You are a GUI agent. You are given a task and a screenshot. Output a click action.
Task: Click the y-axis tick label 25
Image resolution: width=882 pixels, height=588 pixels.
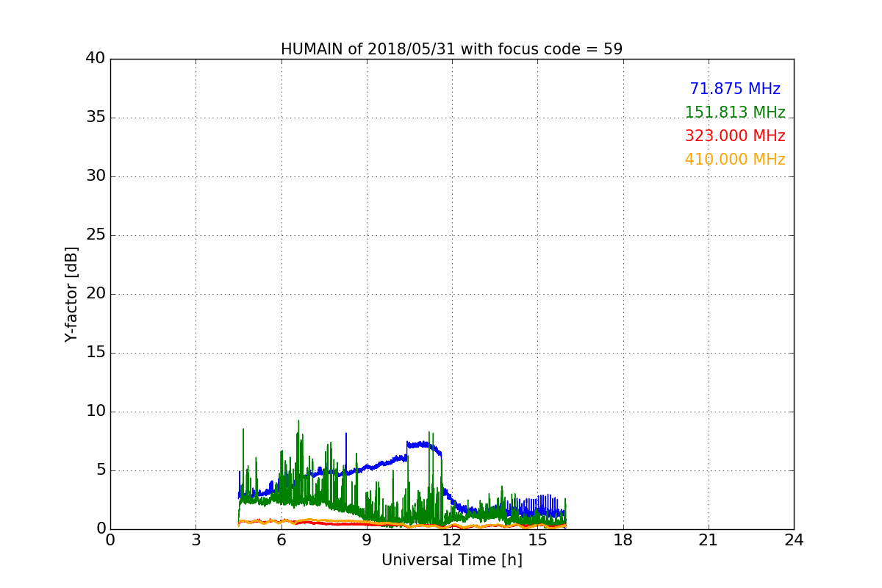(x=95, y=235)
